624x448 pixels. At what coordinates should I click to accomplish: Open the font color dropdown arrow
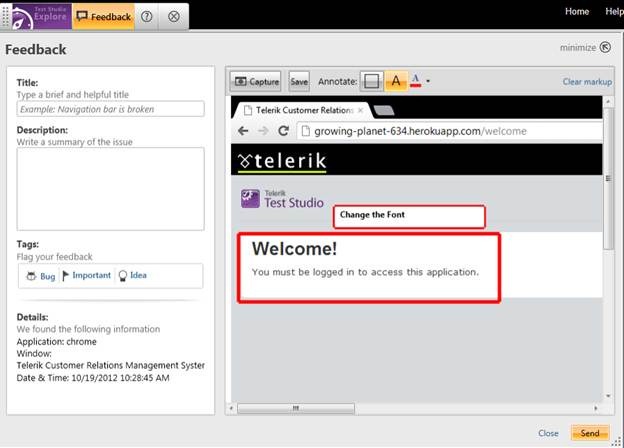[428, 82]
